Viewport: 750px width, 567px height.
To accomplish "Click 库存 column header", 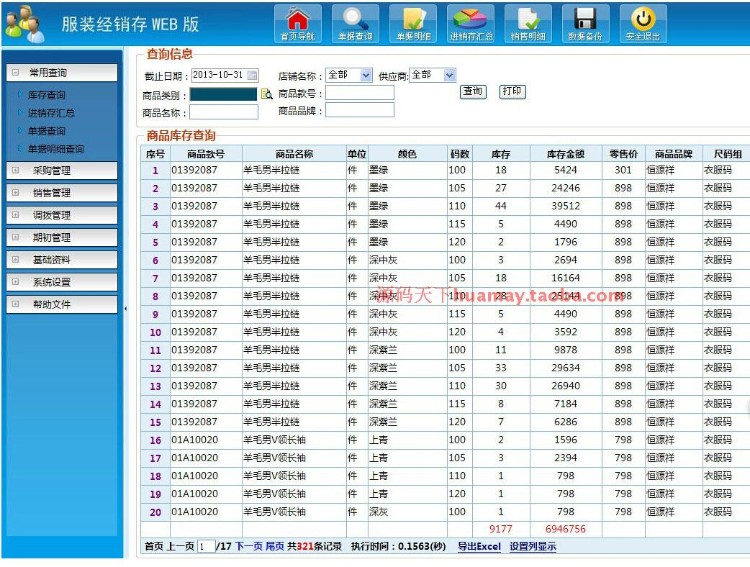I will [x=501, y=154].
